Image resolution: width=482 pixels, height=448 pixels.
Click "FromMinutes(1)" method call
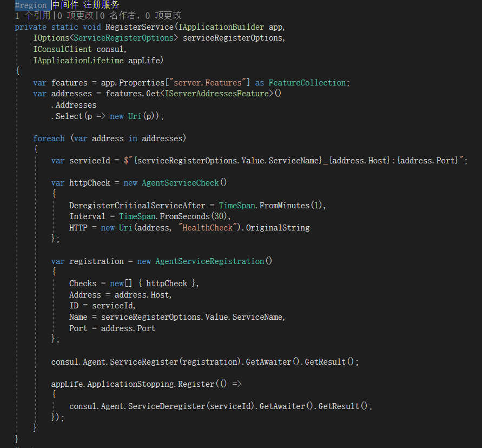click(x=290, y=206)
